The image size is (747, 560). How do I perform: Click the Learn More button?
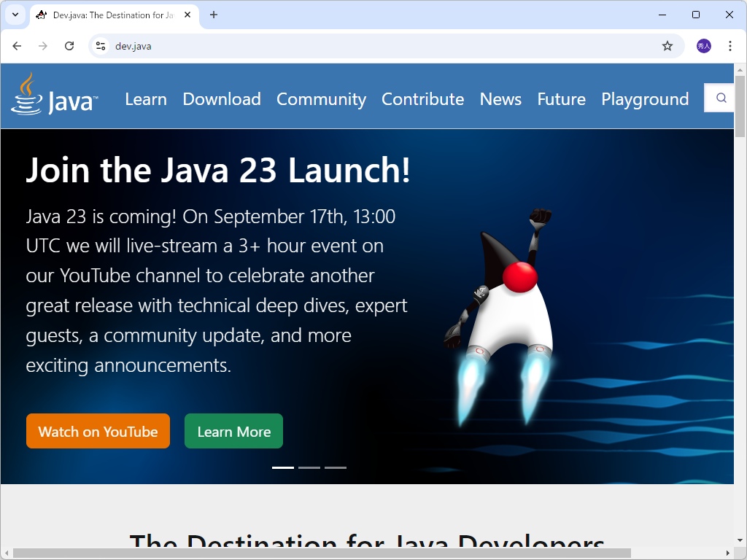point(233,431)
